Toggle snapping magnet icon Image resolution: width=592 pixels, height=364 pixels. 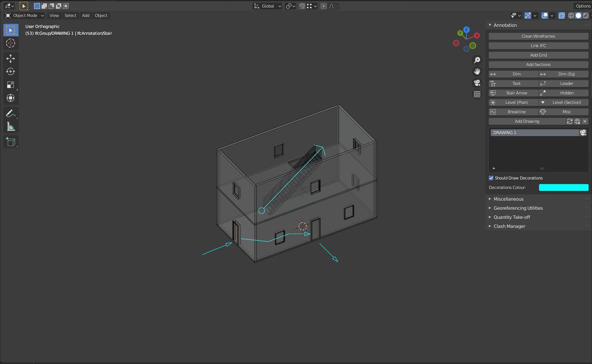coord(302,6)
